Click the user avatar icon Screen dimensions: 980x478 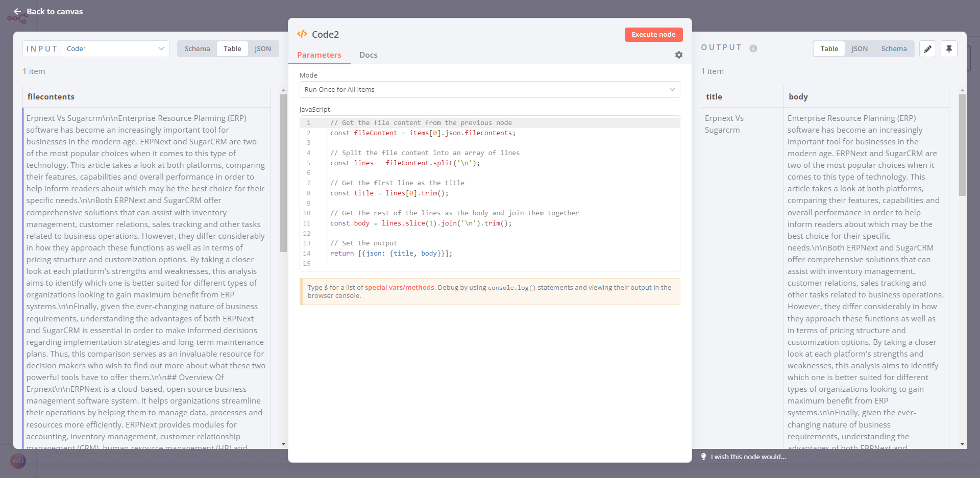click(18, 461)
